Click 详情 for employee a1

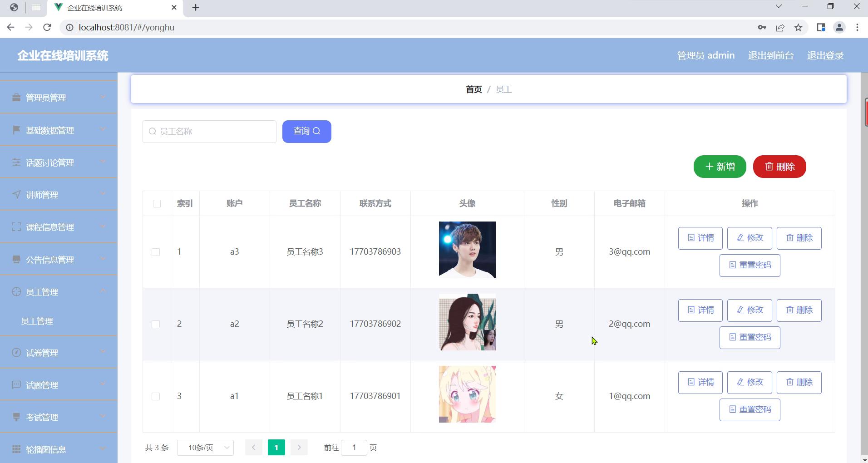click(700, 383)
